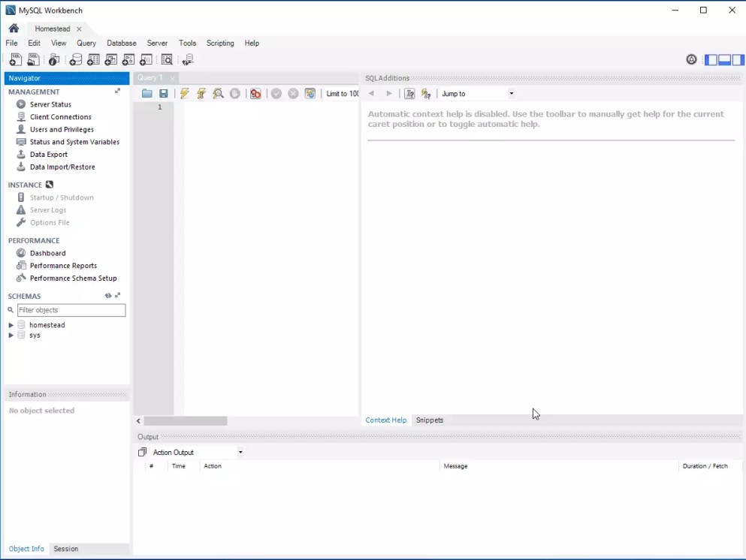The width and height of the screenshot is (746, 560).
Task: Open the Query menu
Action: coord(86,43)
